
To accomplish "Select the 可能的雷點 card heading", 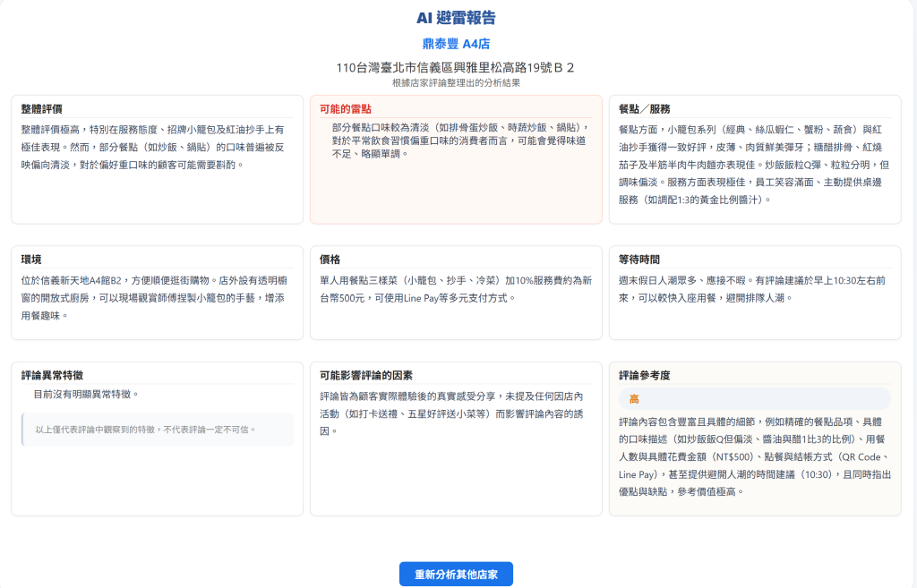I will [x=345, y=109].
